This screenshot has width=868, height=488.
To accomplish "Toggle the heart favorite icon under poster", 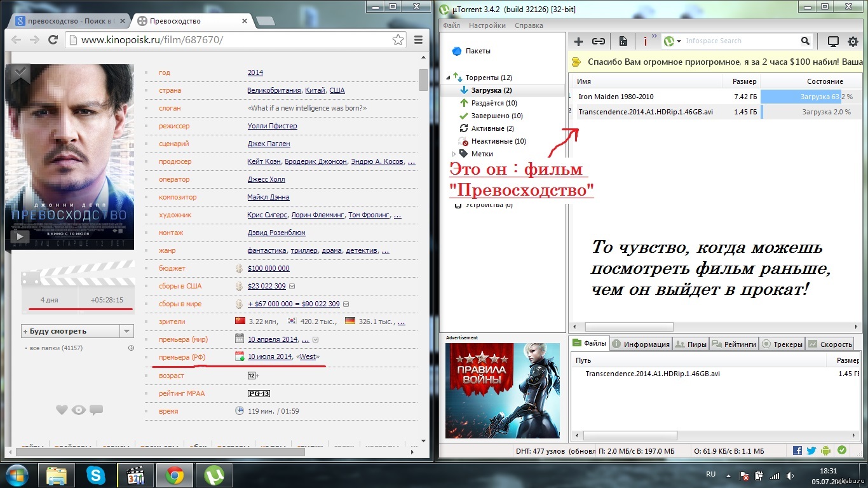I will point(62,410).
